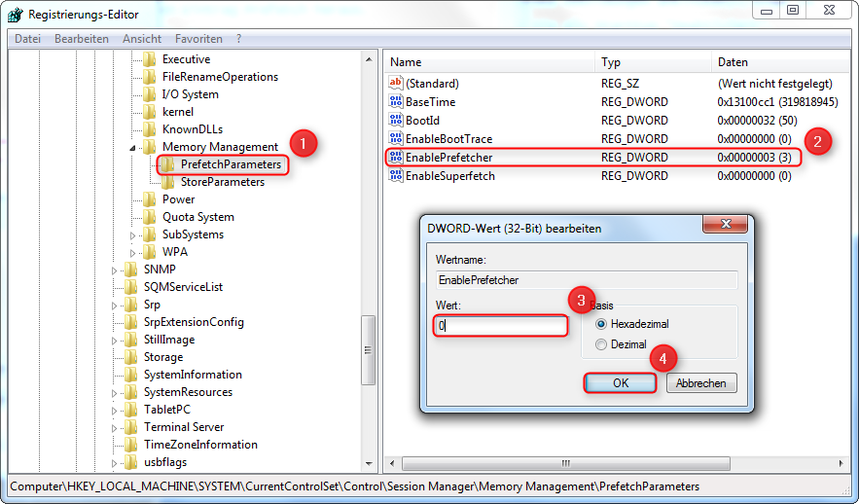Click the string icon of (Standard) value
The width and height of the screenshot is (859, 504).
(x=396, y=84)
